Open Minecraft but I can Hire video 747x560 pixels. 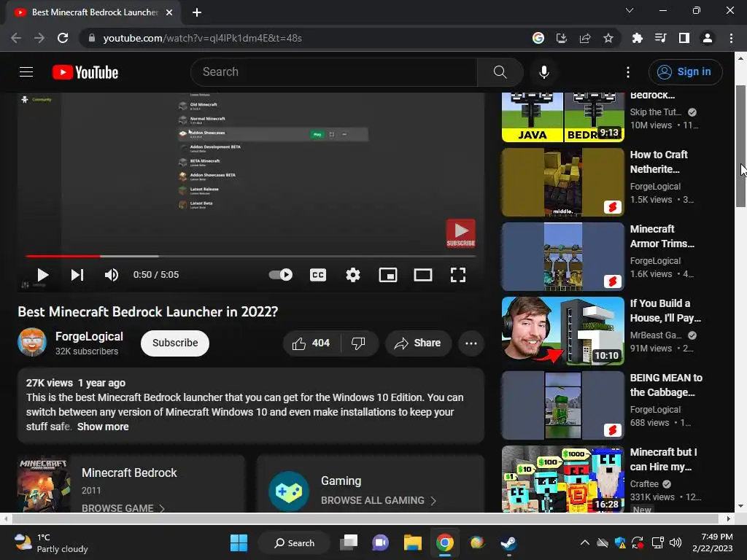point(562,479)
